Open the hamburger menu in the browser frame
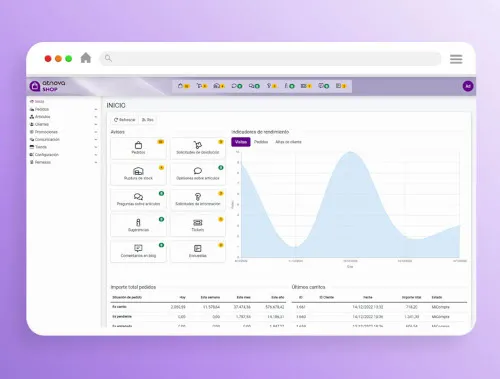This screenshot has width=500, height=379. pos(456,59)
